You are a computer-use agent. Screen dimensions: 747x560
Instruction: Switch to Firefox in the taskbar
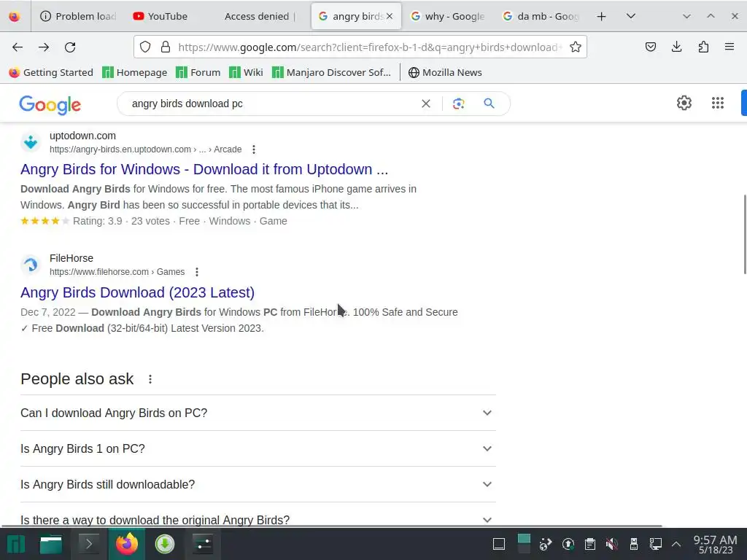[127, 544]
